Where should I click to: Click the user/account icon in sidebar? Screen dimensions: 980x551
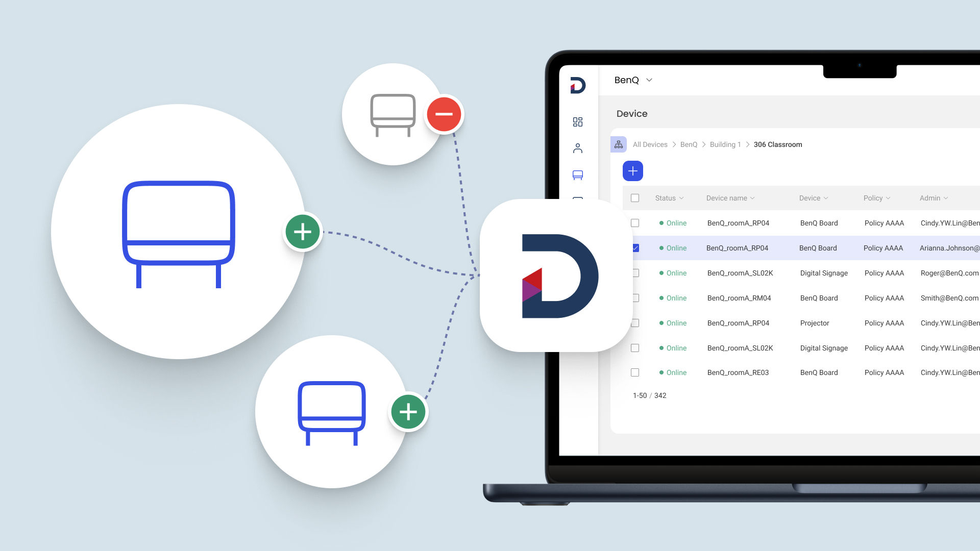(577, 148)
